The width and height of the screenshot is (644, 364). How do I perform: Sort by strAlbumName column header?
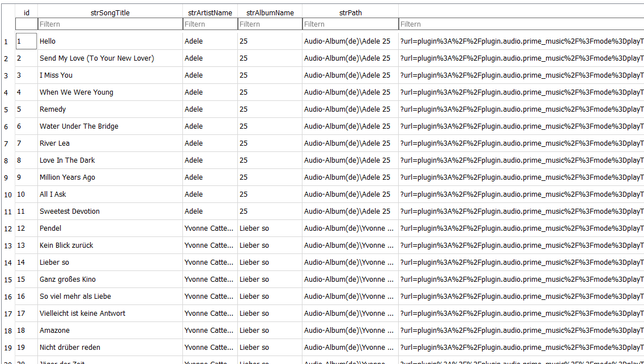click(x=270, y=12)
